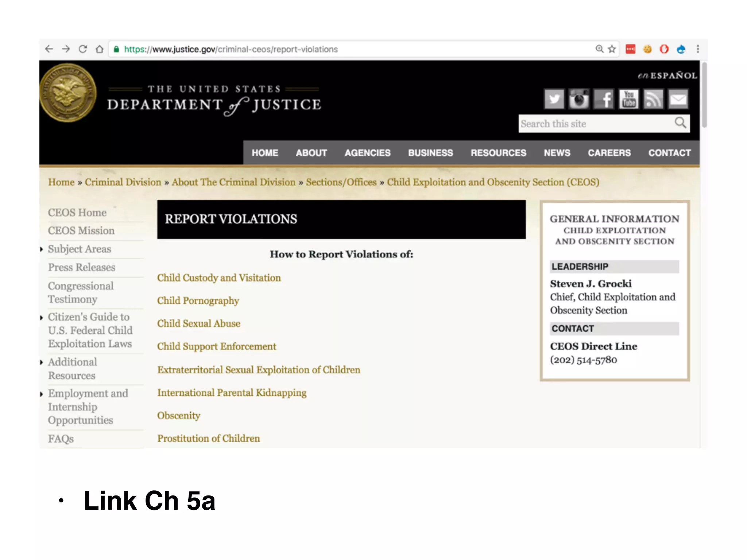Follow the International Parental Kidnapping link
Image resolution: width=747 pixels, height=560 pixels.
(x=232, y=393)
